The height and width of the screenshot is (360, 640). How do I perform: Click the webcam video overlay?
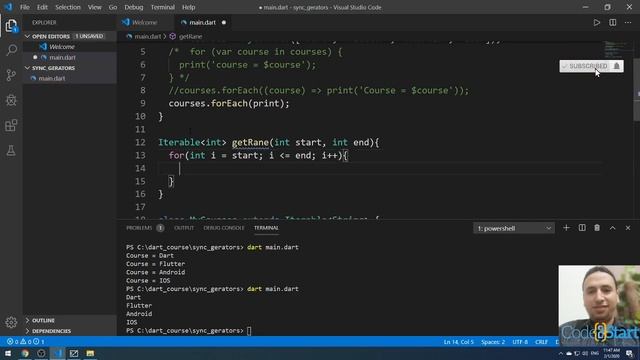pyautogui.click(x=599, y=306)
